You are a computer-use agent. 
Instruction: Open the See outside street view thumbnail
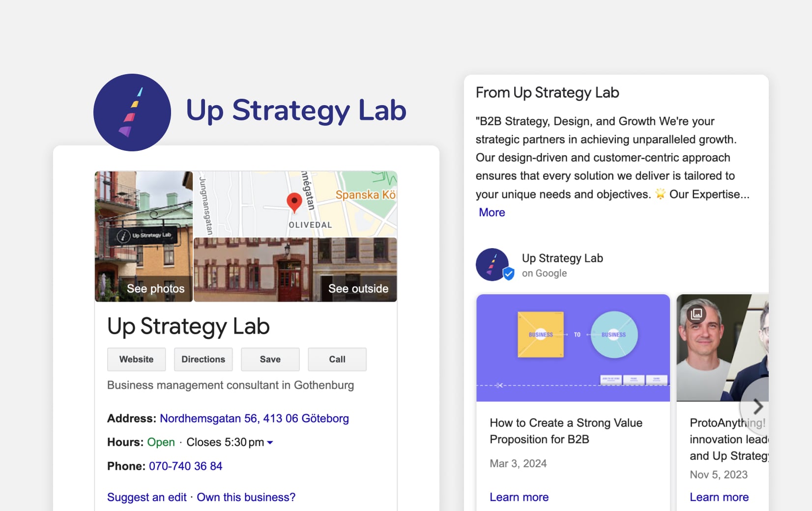coord(295,270)
